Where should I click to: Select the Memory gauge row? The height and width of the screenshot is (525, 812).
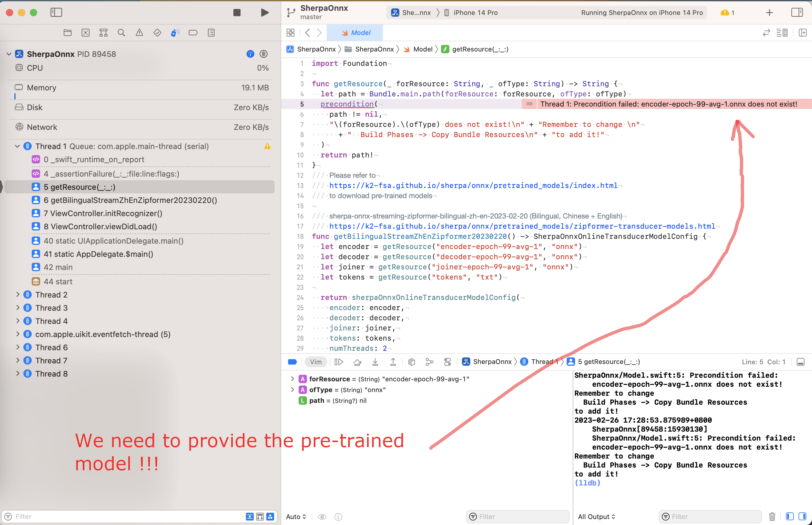coord(142,88)
